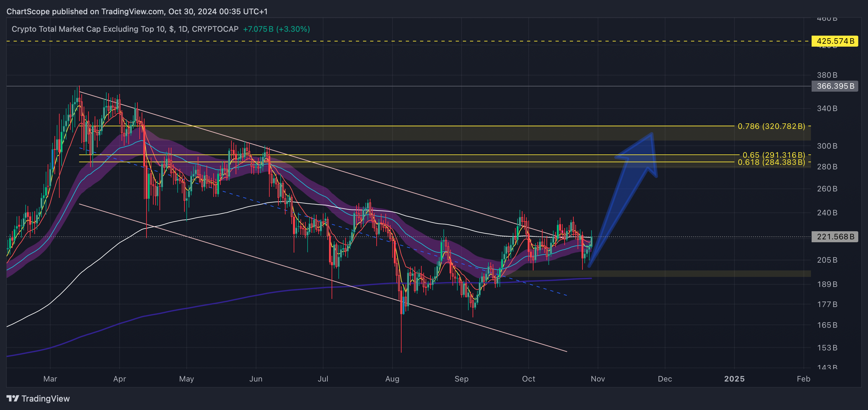This screenshot has height=410, width=868.
Task: Click the 366.395 B gray price label
Action: tap(835, 86)
